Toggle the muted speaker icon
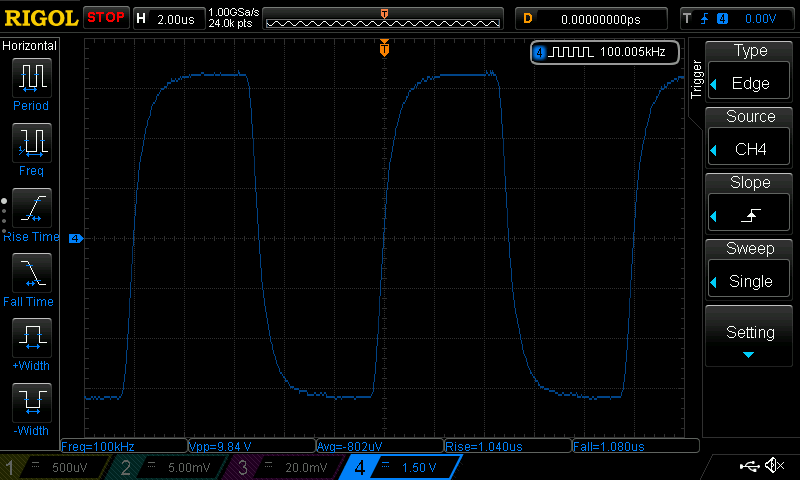Screen dimensions: 800x480 click(774, 465)
